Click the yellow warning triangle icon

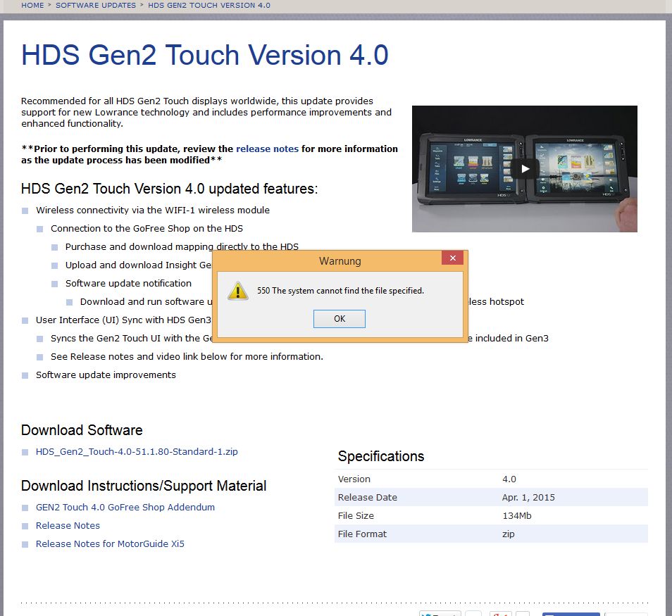click(237, 291)
